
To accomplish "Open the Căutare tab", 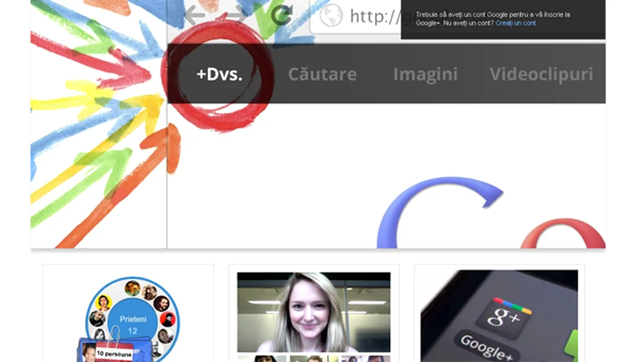I will tap(322, 74).
